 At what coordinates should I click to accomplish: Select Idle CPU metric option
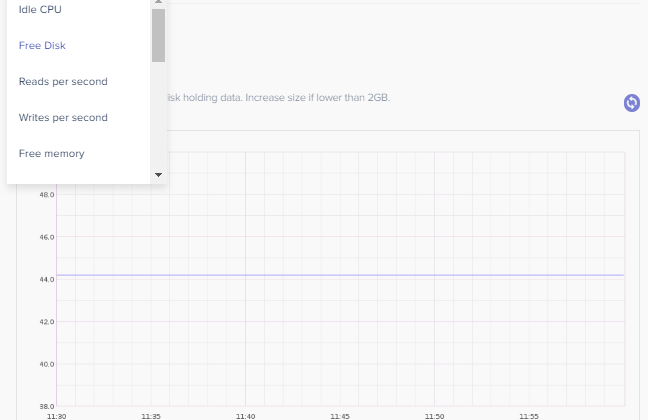click(x=79, y=9)
